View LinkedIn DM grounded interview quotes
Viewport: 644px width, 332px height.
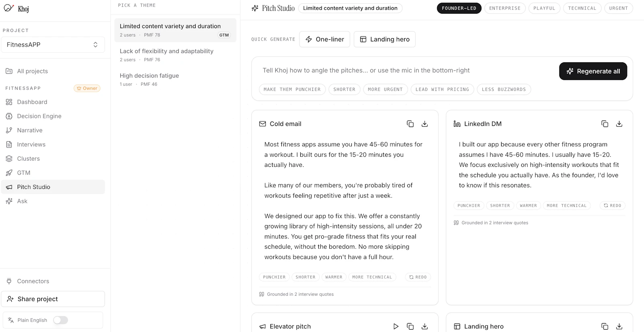491,223
